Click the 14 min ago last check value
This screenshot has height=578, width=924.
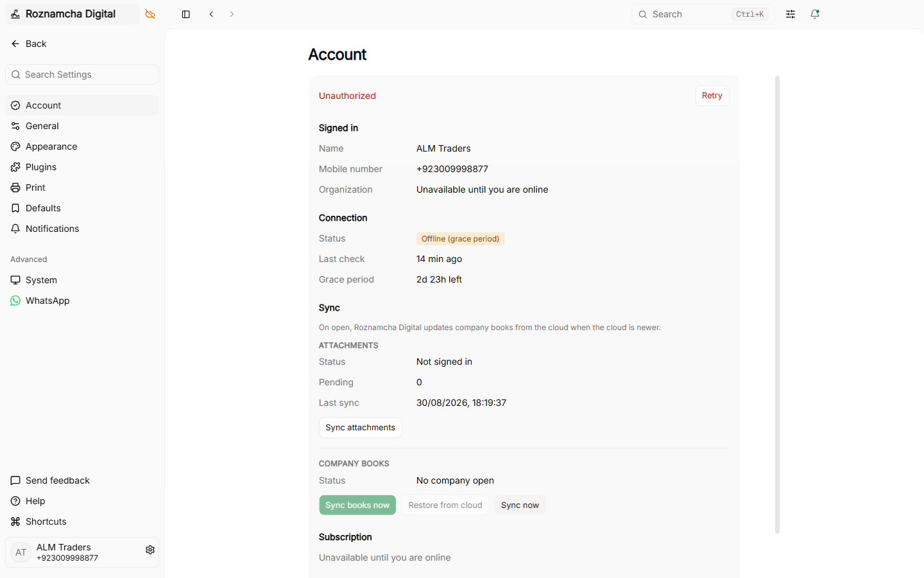(x=439, y=259)
